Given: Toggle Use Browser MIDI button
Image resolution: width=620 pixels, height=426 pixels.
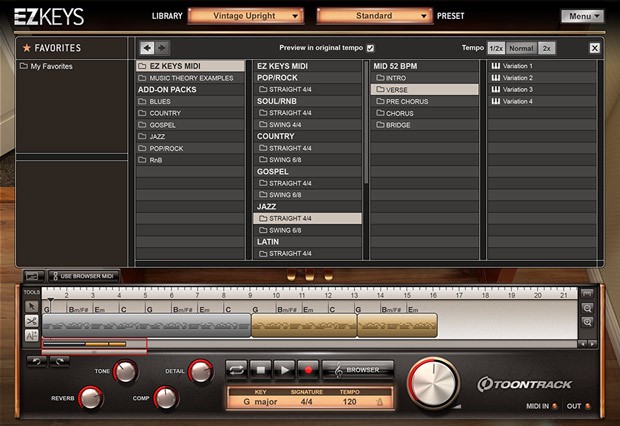Looking at the screenshot, I should tap(83, 276).
